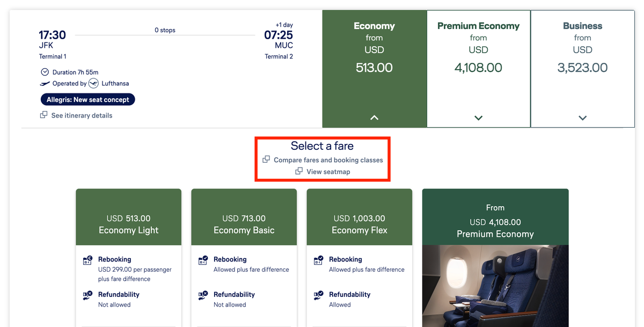Image resolution: width=644 pixels, height=327 pixels.
Task: Click the Rebooking icon in Economy Basic column
Action: [x=203, y=259]
